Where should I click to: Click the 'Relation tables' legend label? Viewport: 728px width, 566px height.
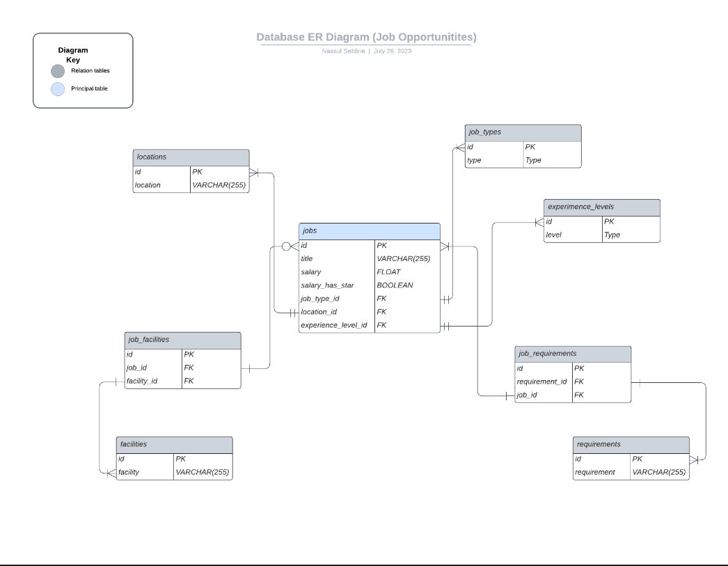pyautogui.click(x=90, y=70)
